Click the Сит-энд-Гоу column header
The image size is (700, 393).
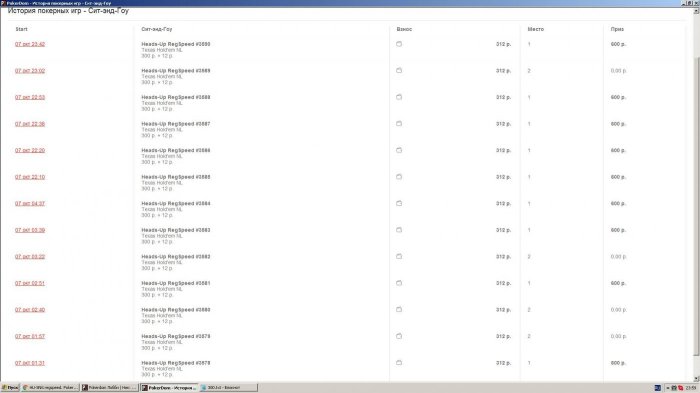[x=157, y=29]
